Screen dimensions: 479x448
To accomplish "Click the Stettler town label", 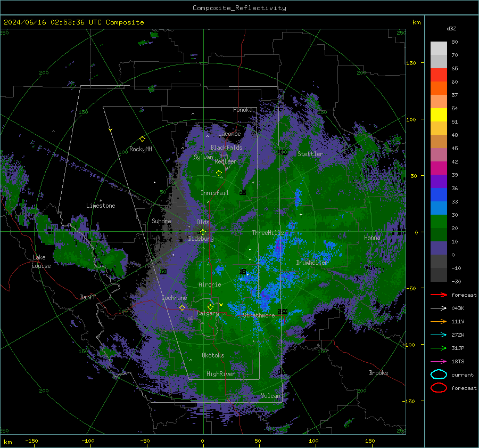I will (310, 154).
